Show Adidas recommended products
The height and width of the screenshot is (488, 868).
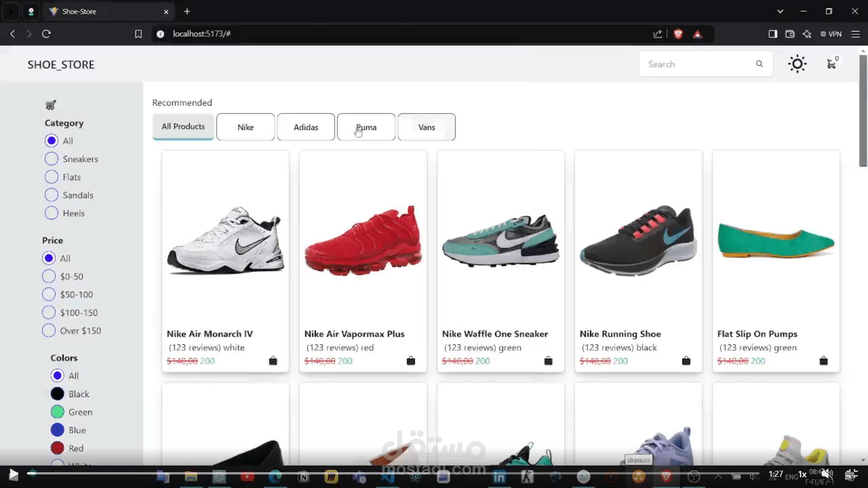pos(306,127)
